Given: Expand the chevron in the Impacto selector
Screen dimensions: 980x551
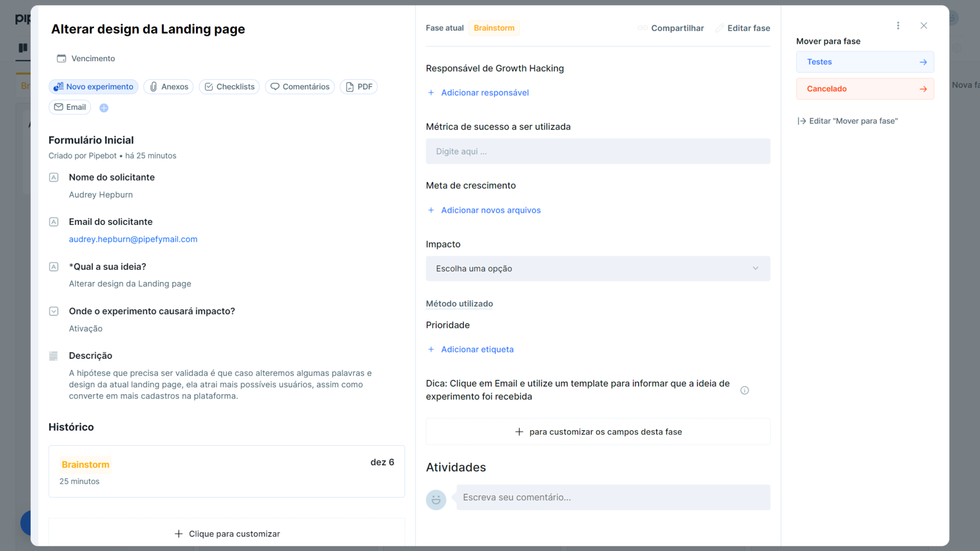Looking at the screenshot, I should [755, 268].
